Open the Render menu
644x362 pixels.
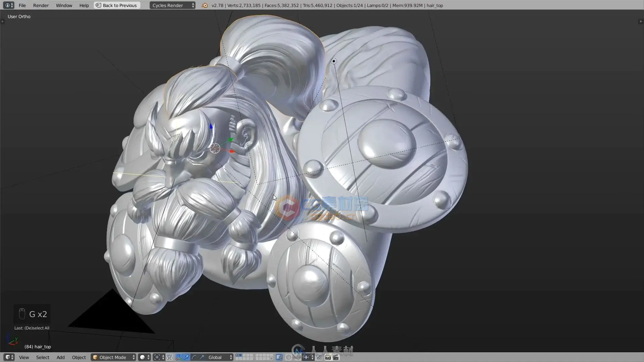coord(41,5)
